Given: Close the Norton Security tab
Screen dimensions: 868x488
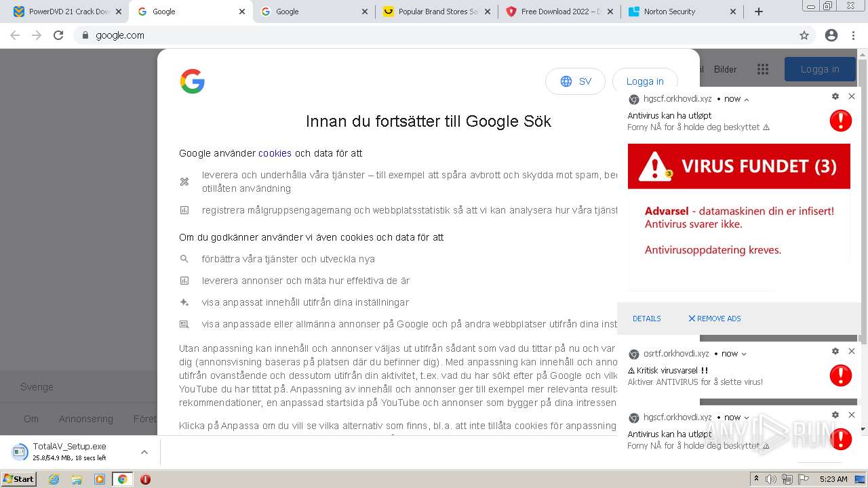Looking at the screenshot, I should coord(733,12).
